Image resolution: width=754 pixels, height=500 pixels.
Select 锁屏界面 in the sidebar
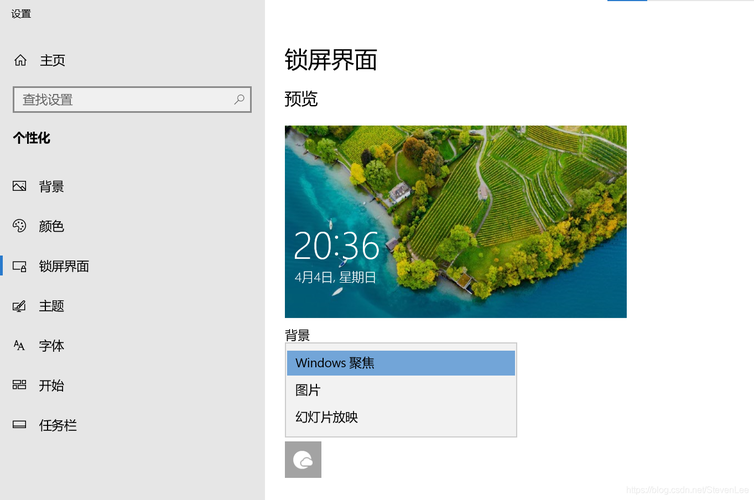(x=64, y=266)
